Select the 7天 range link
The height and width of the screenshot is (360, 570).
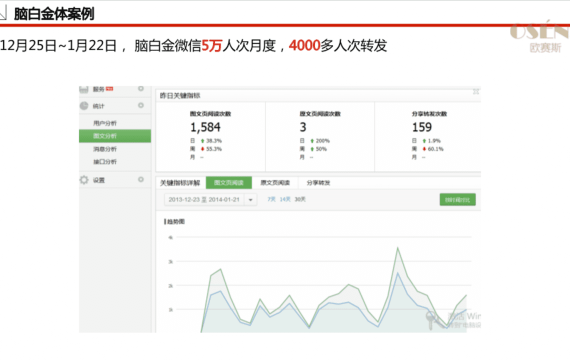(271, 199)
